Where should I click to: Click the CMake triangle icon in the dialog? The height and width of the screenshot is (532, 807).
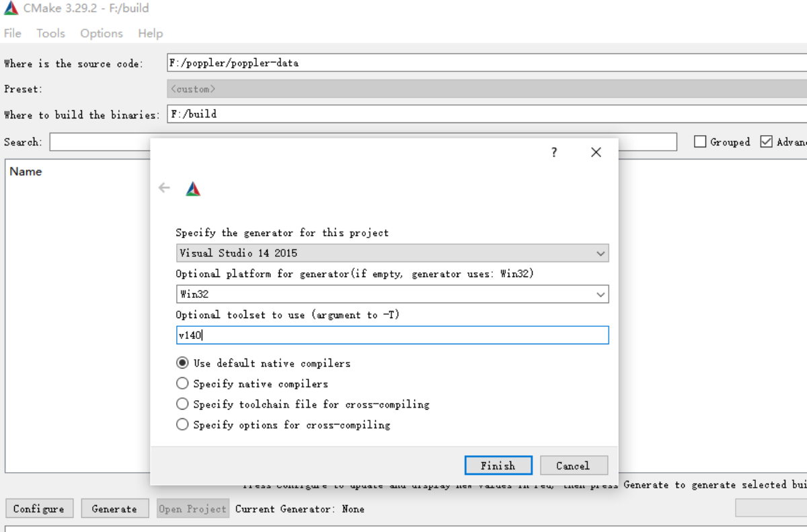coord(193,189)
